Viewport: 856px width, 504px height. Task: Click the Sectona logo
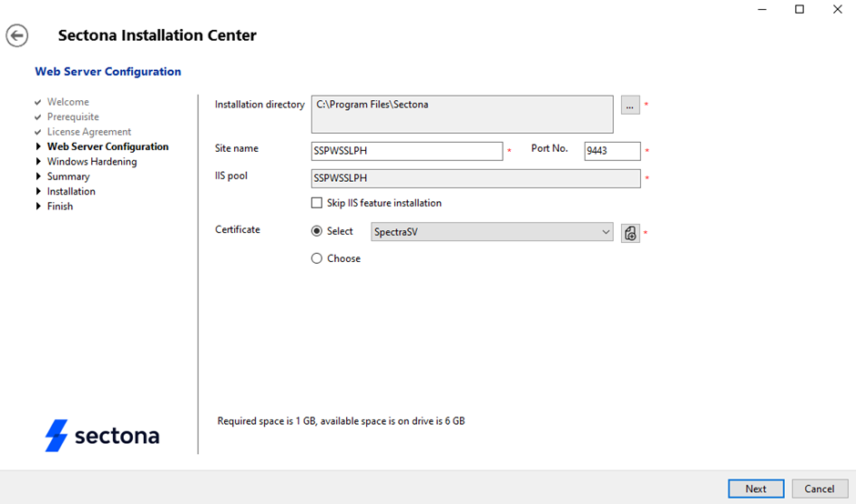click(102, 436)
